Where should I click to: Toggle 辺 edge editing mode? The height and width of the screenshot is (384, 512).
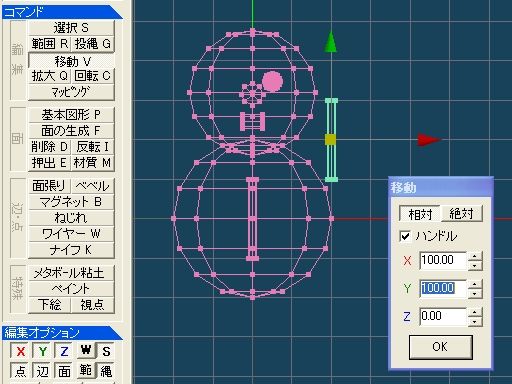click(42, 371)
